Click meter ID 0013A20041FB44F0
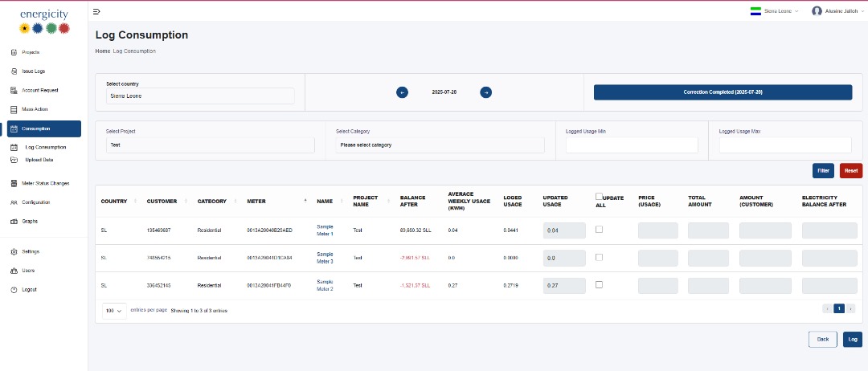 pyautogui.click(x=269, y=285)
